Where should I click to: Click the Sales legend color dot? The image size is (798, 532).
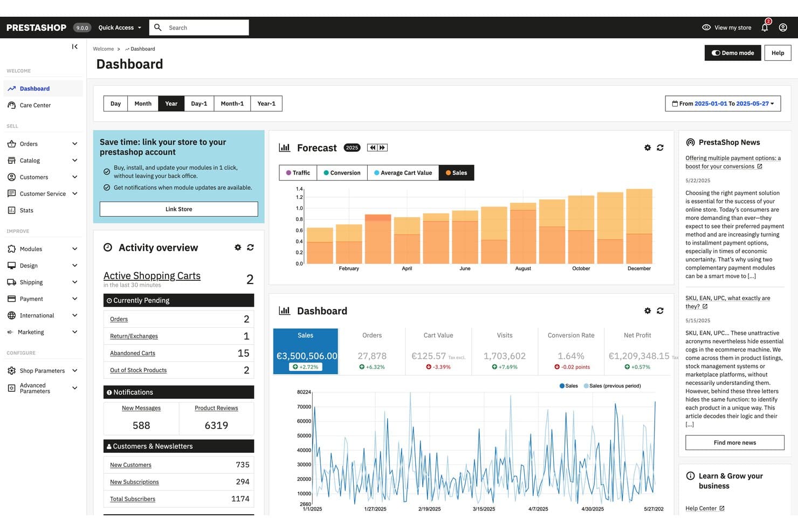click(562, 386)
